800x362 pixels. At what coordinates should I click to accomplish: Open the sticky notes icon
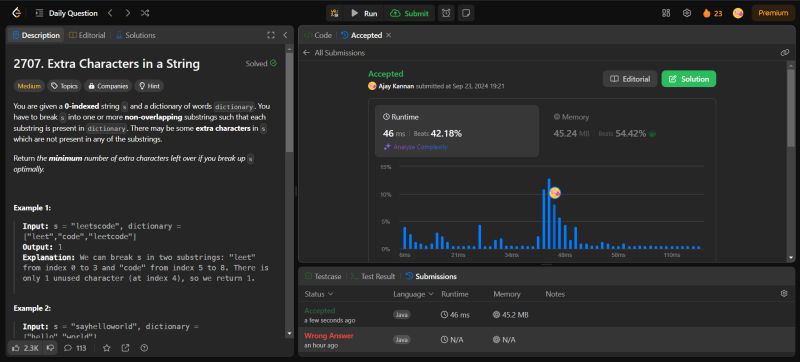point(465,13)
